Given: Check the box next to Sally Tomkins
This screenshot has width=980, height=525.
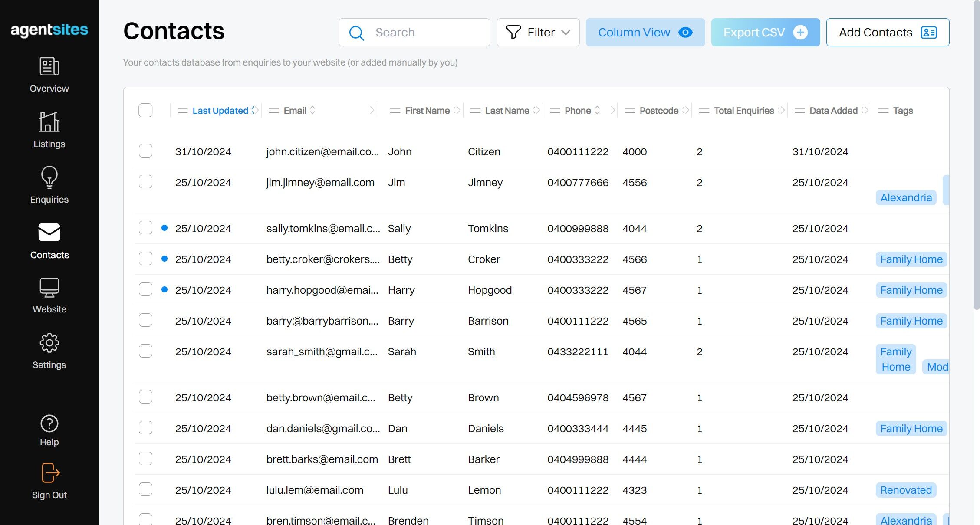Looking at the screenshot, I should pos(145,228).
